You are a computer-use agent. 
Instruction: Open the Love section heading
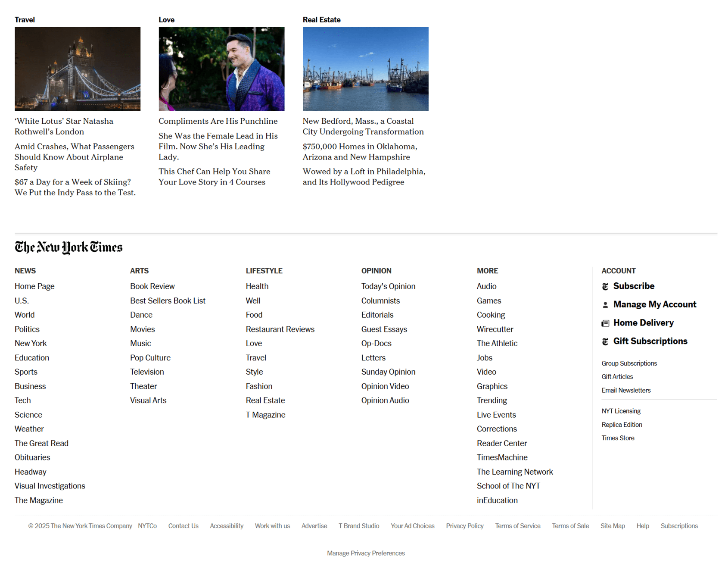pos(166,20)
